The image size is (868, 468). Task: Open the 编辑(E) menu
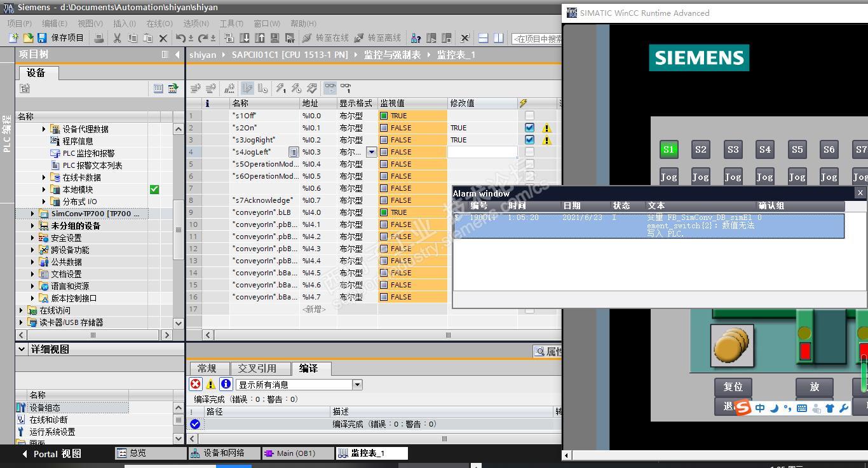(55, 24)
